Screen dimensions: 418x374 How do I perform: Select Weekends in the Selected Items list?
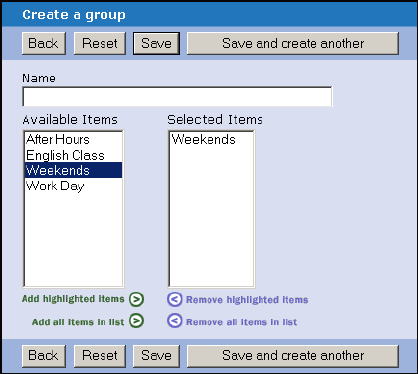pos(211,139)
